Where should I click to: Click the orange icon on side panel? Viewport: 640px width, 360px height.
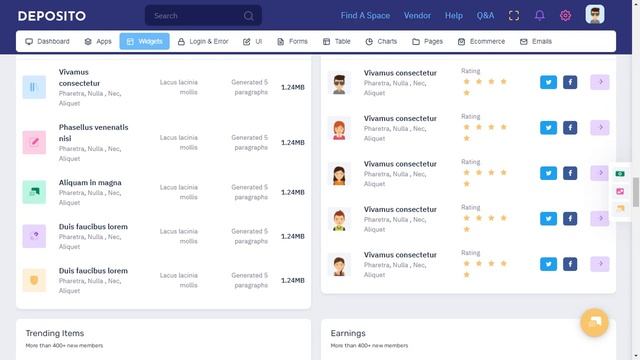pos(620,209)
